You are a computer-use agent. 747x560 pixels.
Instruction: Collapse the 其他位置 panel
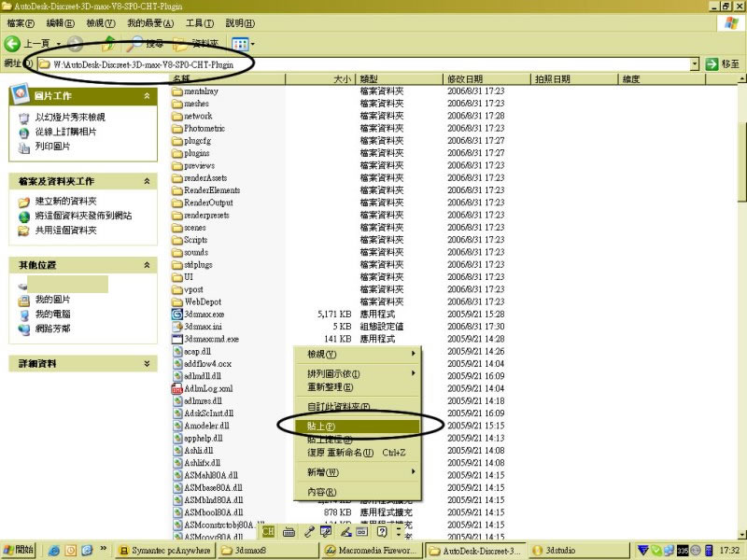coord(147,265)
